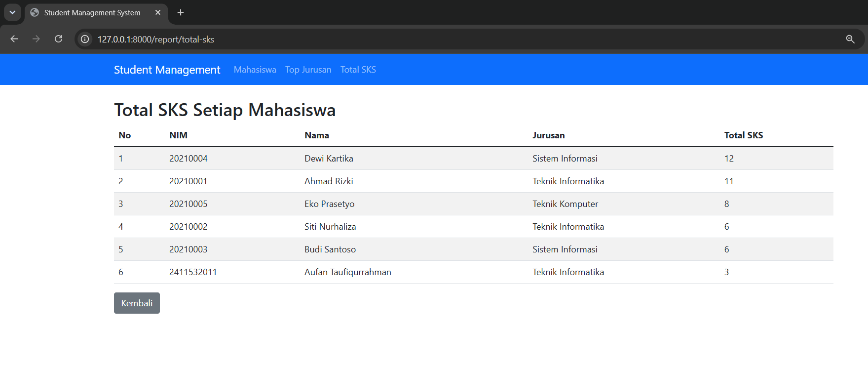Open a new browser tab
The height and width of the screenshot is (369, 868).
(181, 12)
